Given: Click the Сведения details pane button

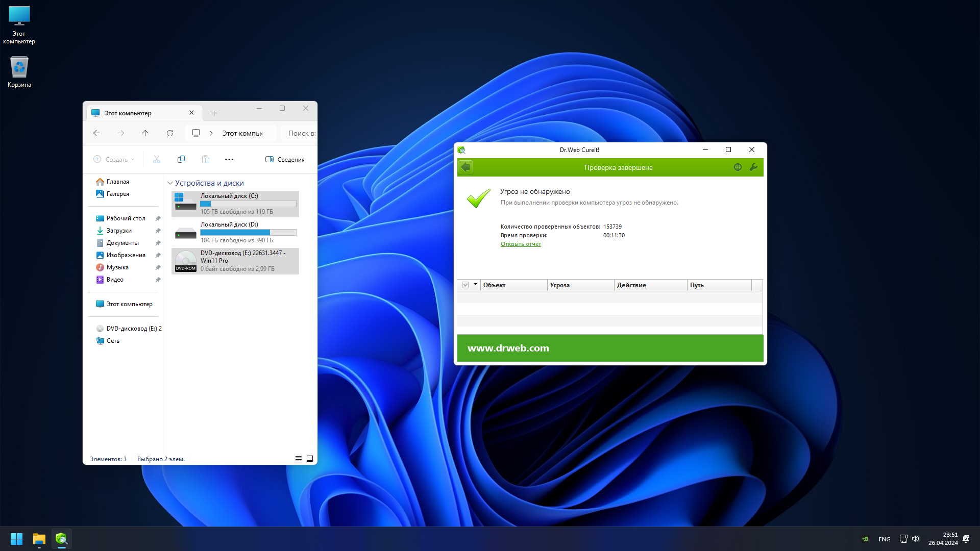Looking at the screenshot, I should [285, 160].
